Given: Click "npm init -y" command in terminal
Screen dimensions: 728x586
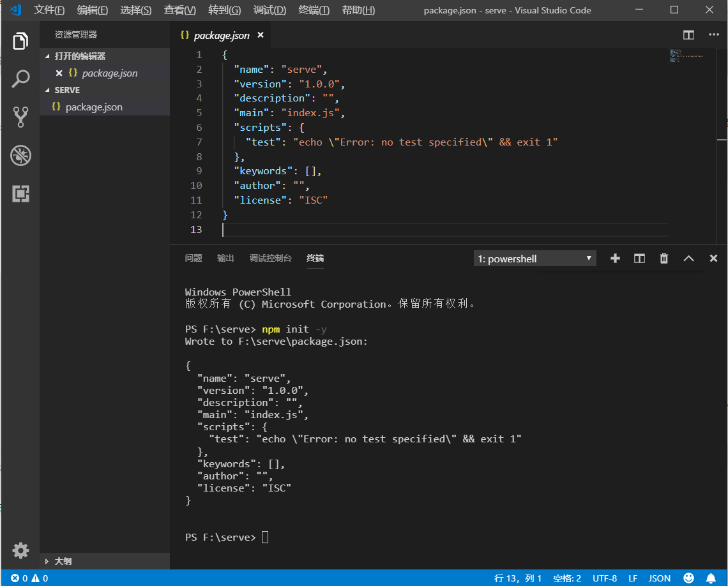Looking at the screenshot, I should click(x=294, y=329).
